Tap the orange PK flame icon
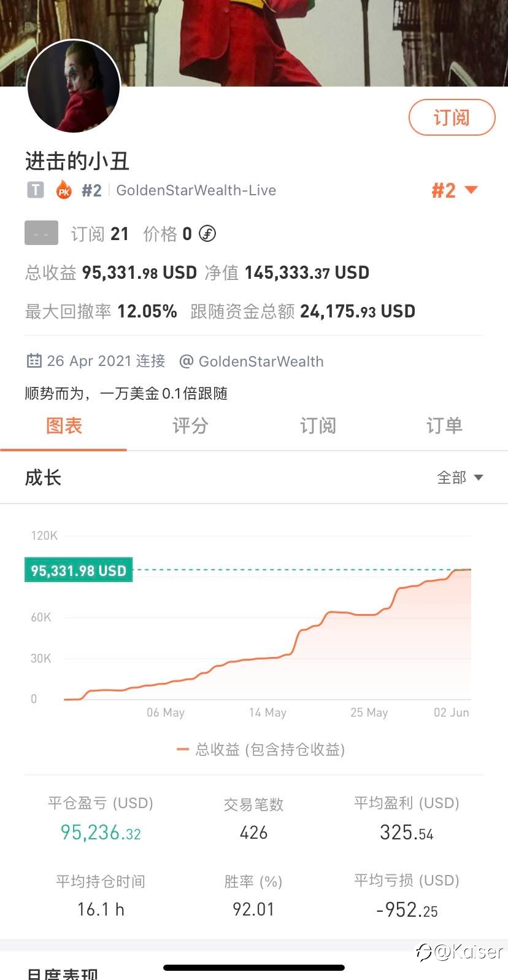 (64, 190)
